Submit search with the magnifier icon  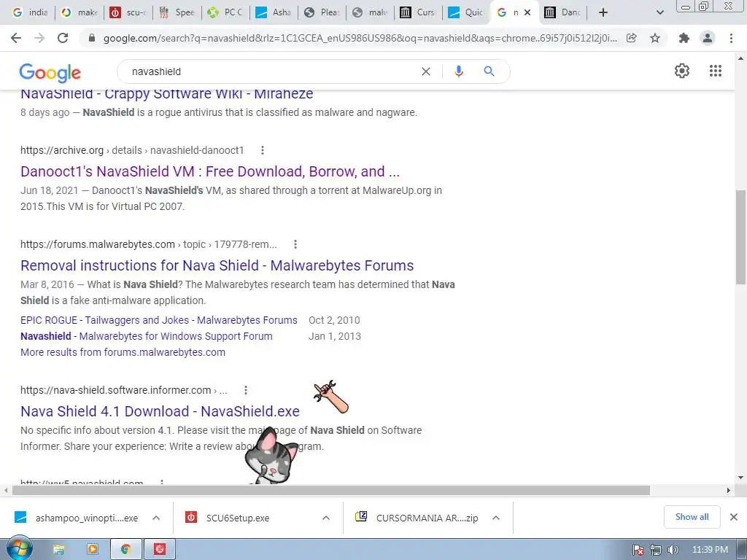pos(489,71)
